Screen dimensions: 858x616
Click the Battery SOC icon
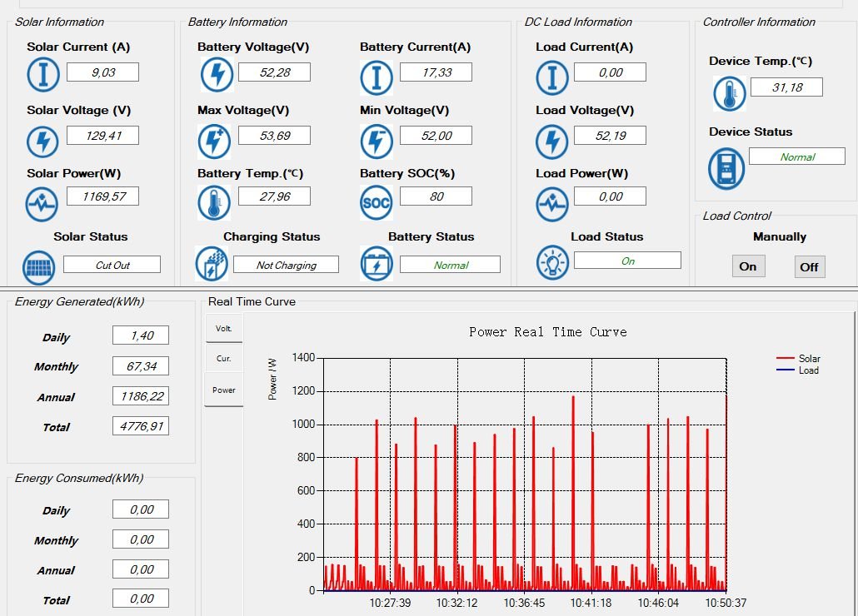coord(376,202)
